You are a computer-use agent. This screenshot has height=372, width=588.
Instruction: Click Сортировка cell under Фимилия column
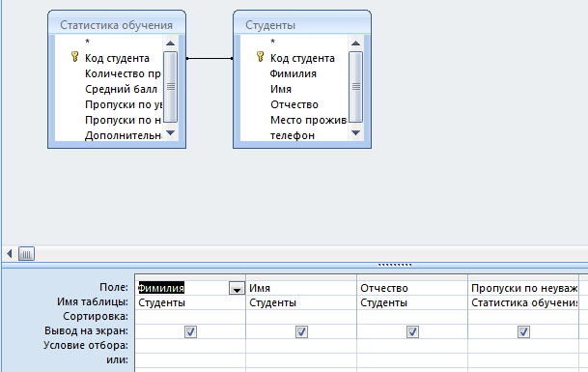pos(190,317)
